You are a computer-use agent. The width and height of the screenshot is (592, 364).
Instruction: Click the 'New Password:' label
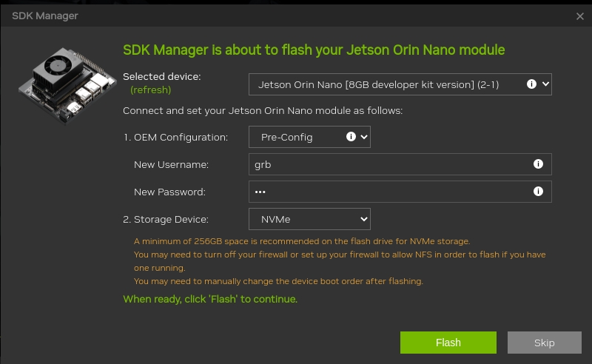169,192
